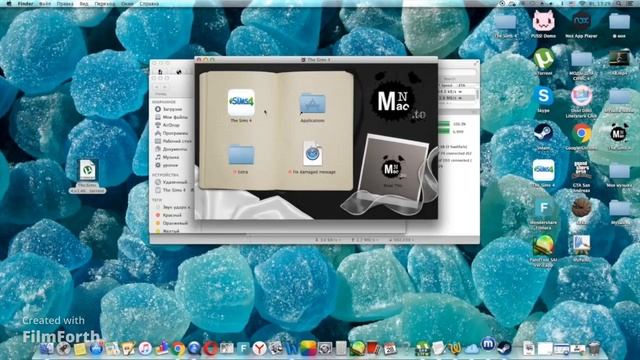Open Spotlight search in menu bar
The image size is (640, 360).
(x=619, y=4)
